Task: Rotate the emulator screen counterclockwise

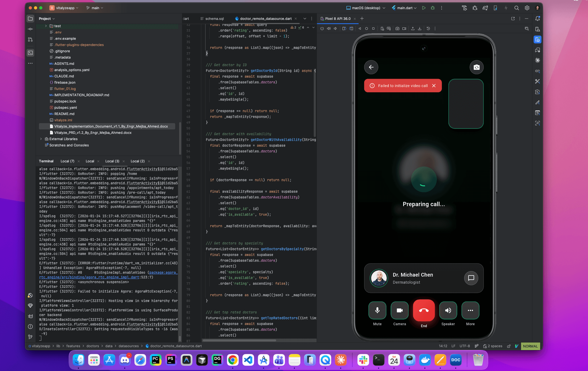Action: (x=344, y=28)
